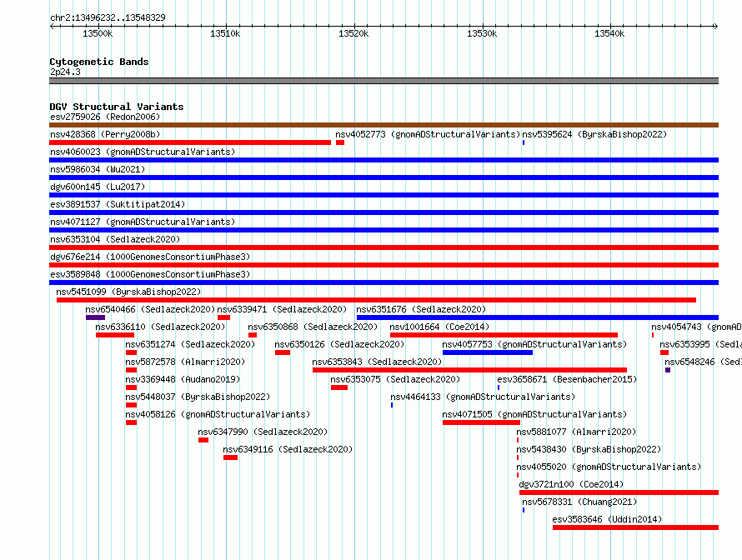742x560 pixels.
Task: Open nsv6353075 (Sedlazeck2020) variant
Action: [x=395, y=379]
